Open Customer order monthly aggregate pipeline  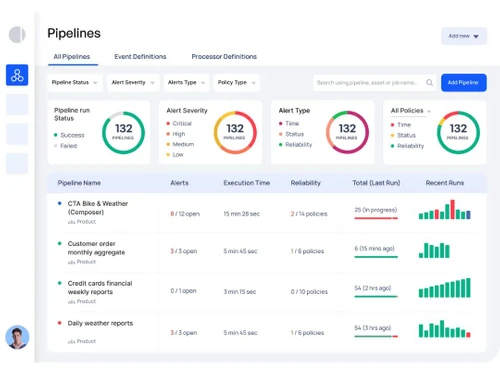click(x=96, y=248)
